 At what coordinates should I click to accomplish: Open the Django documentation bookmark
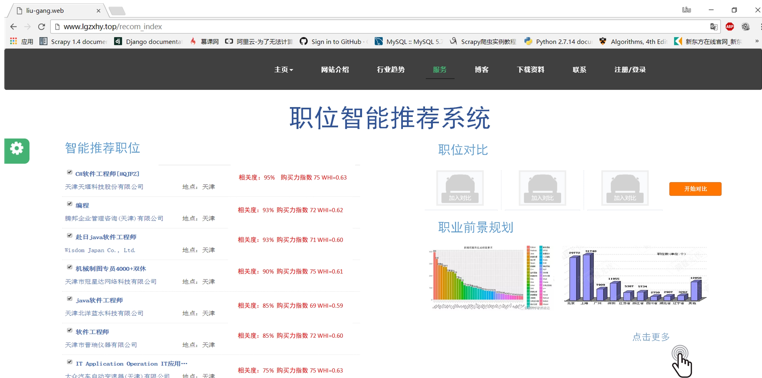click(x=148, y=42)
